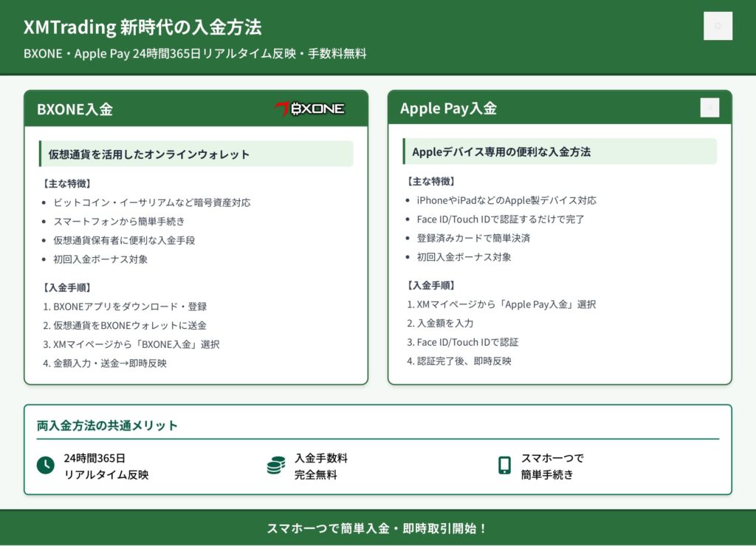Click the clock icon for 24時間365日
The width and height of the screenshot is (756, 546).
[46, 465]
